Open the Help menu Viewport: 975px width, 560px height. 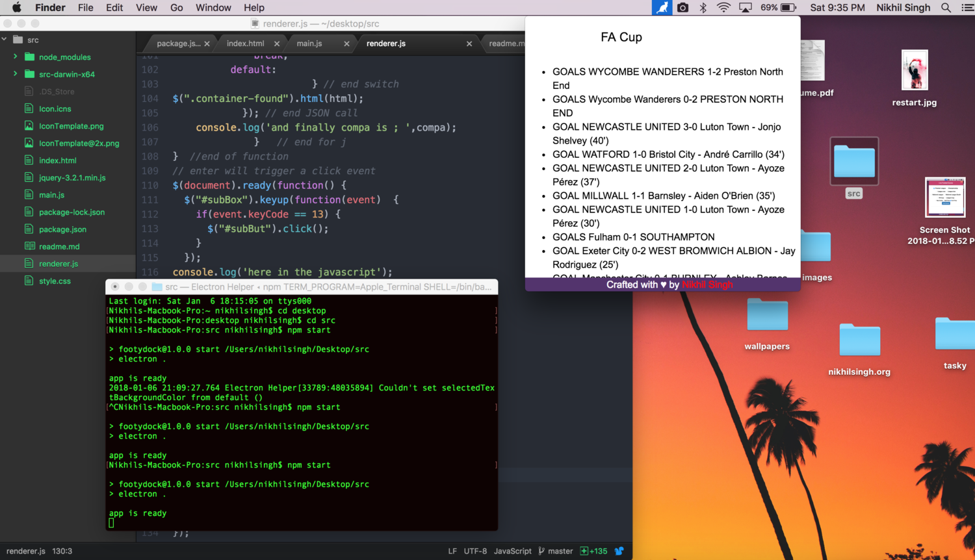pyautogui.click(x=254, y=8)
